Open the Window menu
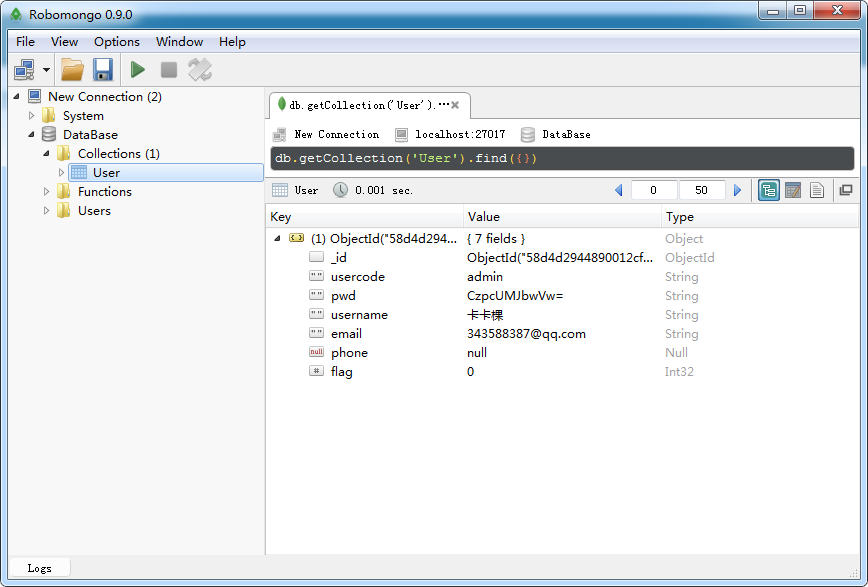Image resolution: width=868 pixels, height=587 pixels. [179, 42]
